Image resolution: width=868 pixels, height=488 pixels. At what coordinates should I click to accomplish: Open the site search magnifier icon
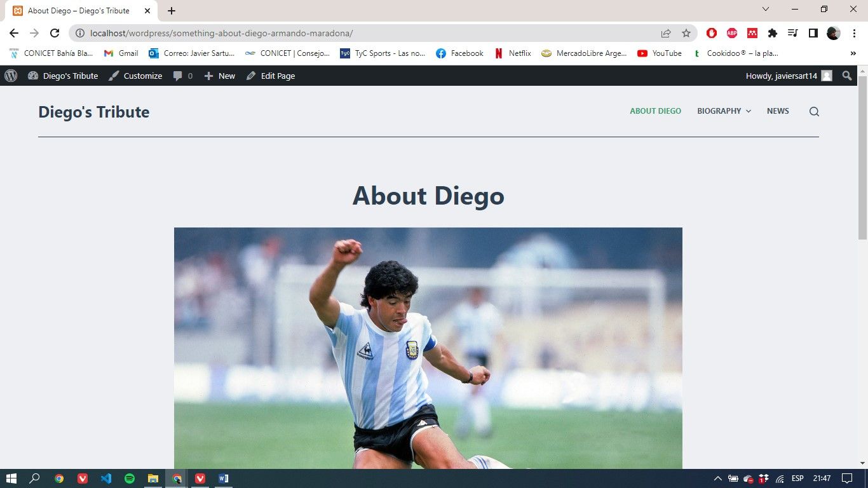814,112
